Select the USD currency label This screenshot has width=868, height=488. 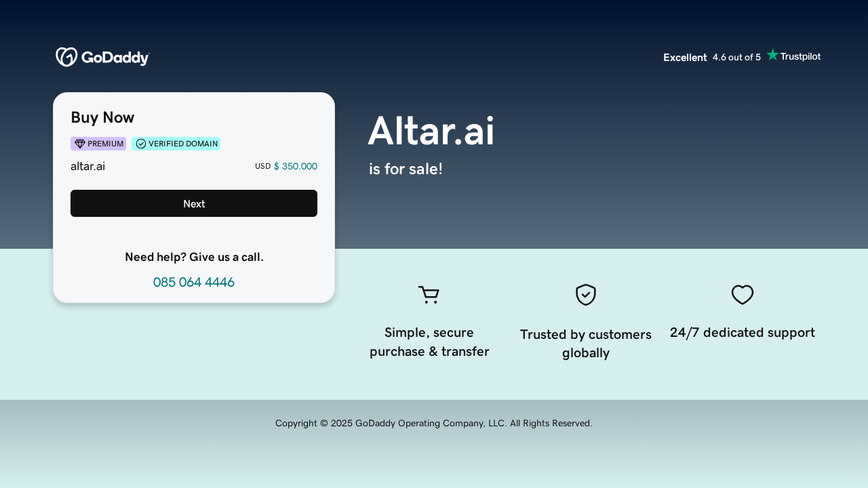(x=262, y=166)
